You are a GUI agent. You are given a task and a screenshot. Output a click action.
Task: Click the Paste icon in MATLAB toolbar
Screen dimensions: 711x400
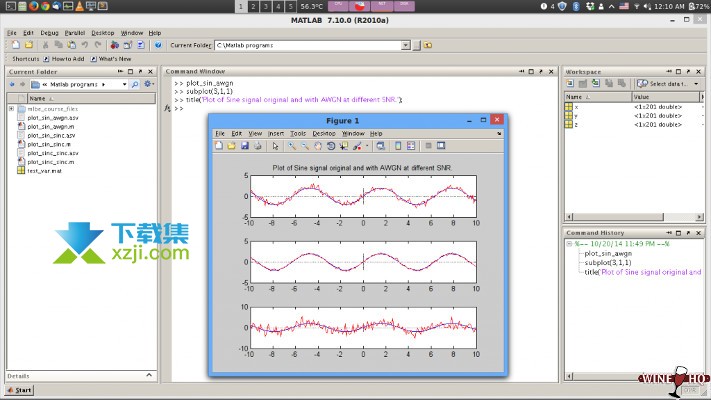tap(72, 45)
